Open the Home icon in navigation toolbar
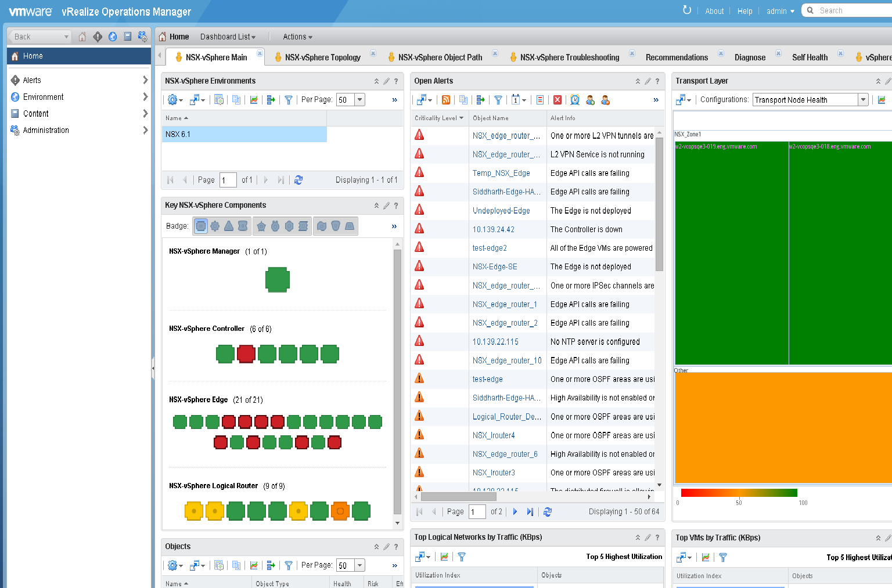Viewport: 892px width, 588px height. tap(82, 37)
